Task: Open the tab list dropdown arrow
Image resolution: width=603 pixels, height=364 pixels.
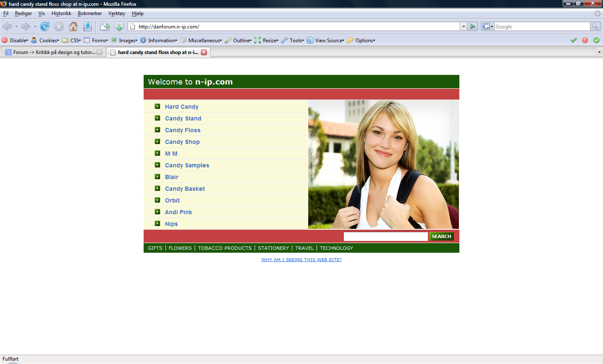Action: point(599,52)
